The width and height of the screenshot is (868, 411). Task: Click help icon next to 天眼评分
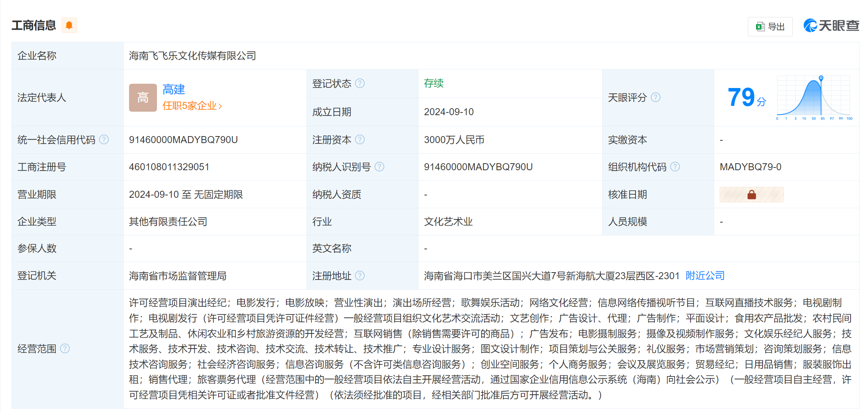tap(656, 97)
